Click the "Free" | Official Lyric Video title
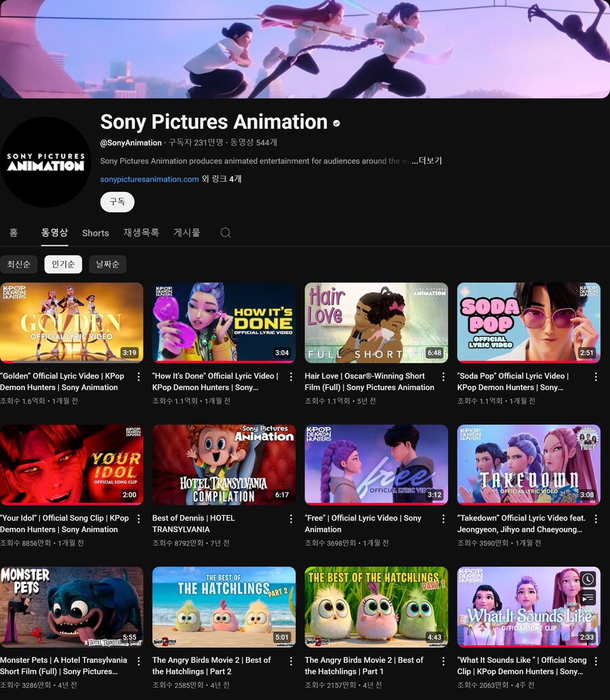Image resolution: width=610 pixels, height=700 pixels. 363,524
